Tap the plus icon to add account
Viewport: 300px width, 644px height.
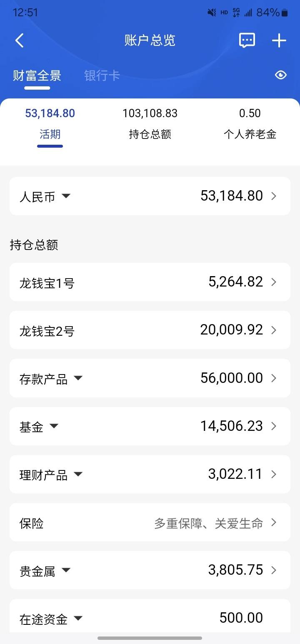(279, 40)
